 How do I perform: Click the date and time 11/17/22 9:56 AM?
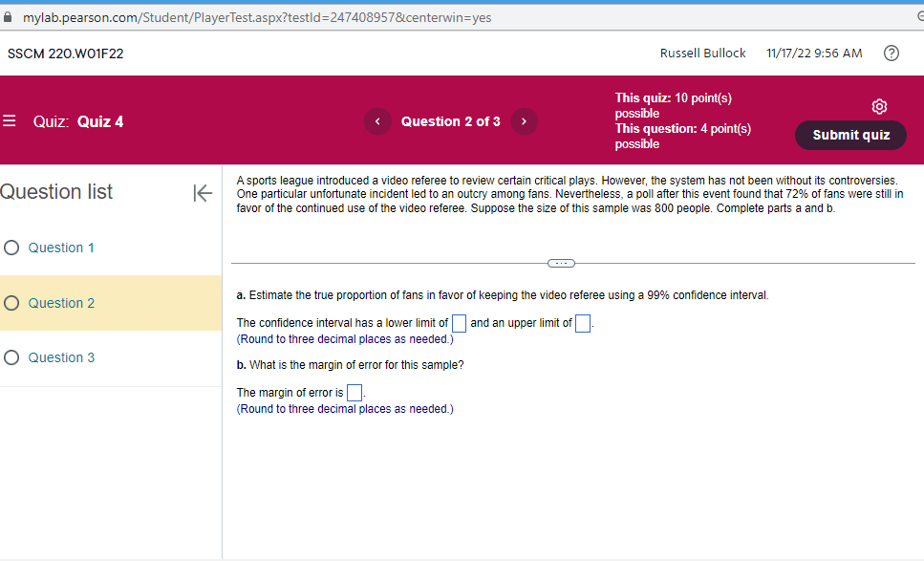click(814, 53)
